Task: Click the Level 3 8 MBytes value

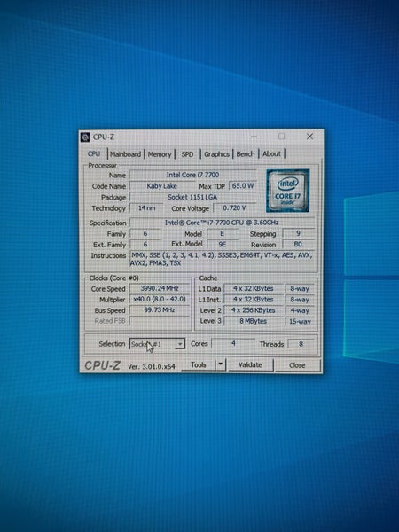Action: [253, 321]
